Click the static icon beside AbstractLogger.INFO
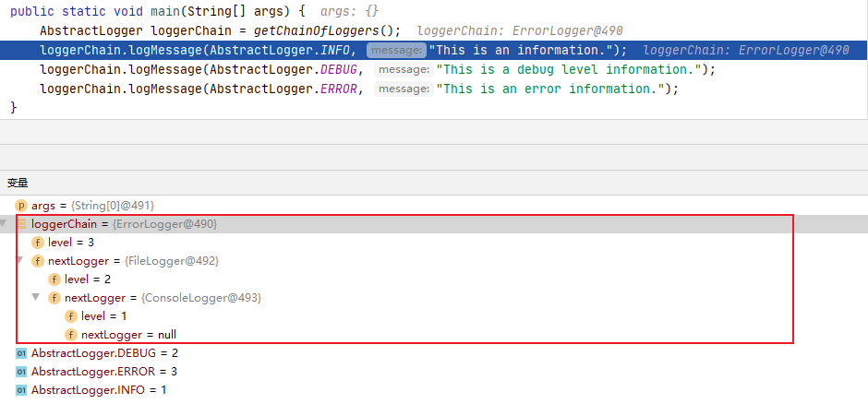 point(21,390)
